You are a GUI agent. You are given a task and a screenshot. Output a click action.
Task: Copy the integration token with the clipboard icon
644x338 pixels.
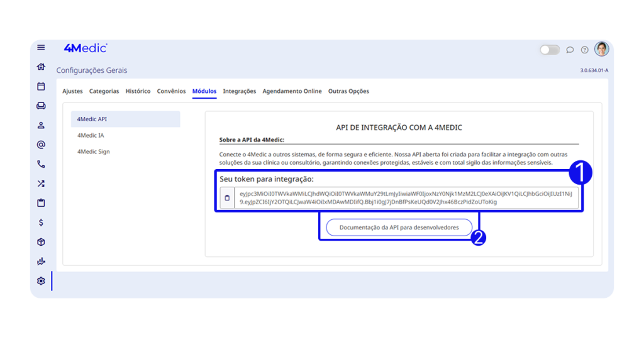click(x=227, y=198)
